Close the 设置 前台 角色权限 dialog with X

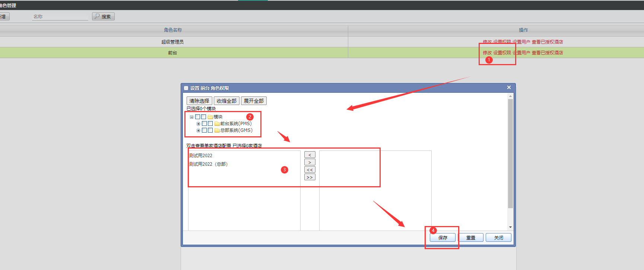click(509, 88)
